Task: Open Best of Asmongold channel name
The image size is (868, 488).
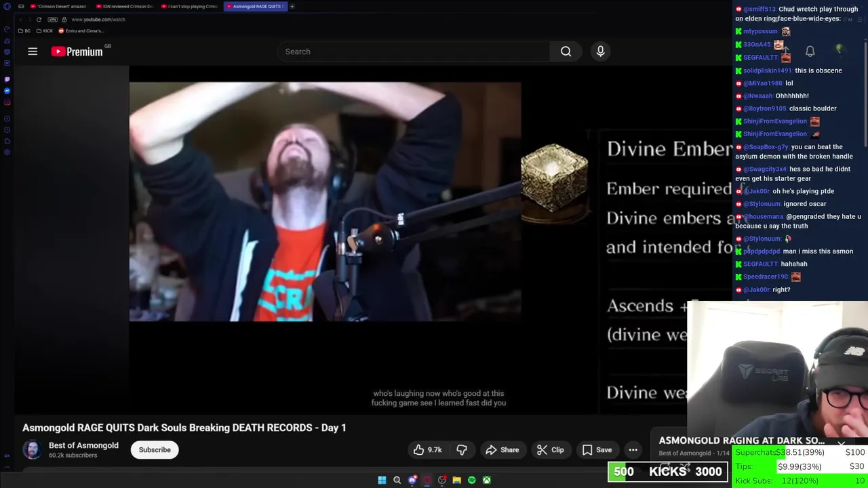Action: (x=83, y=445)
